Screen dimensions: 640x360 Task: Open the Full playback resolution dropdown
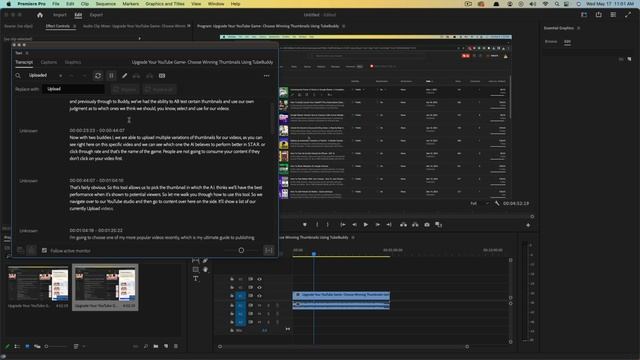pos(479,203)
